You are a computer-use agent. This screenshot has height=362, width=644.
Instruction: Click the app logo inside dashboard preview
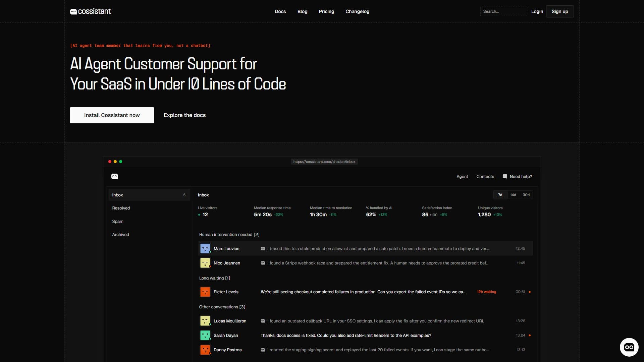point(115,176)
